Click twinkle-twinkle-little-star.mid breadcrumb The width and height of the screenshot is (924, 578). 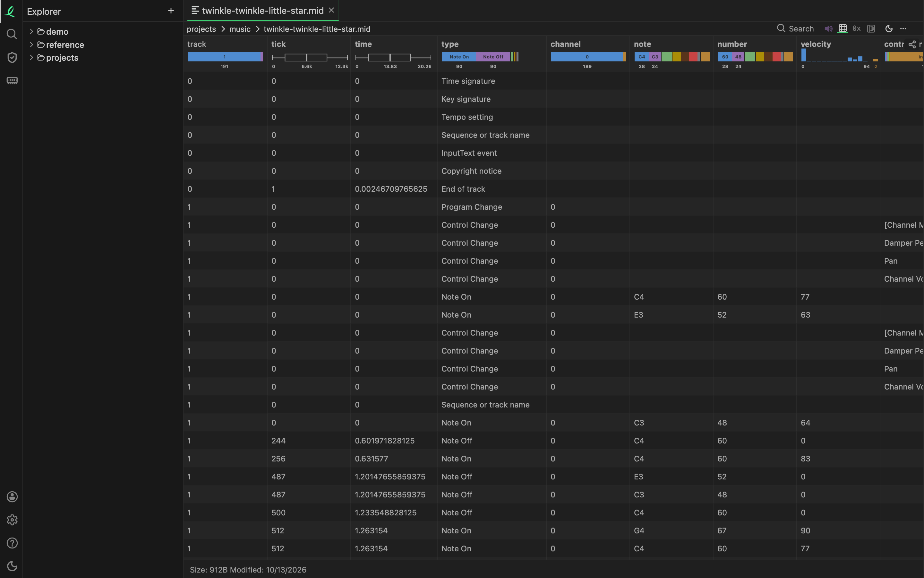[x=317, y=29]
